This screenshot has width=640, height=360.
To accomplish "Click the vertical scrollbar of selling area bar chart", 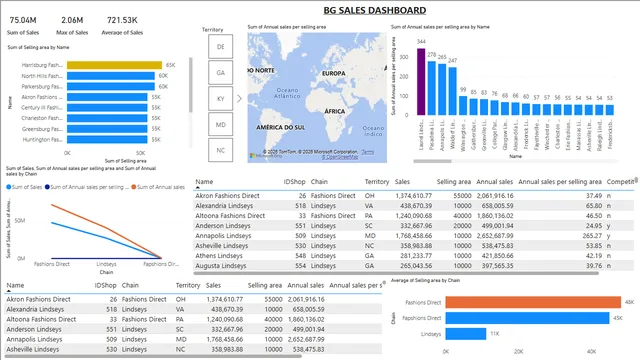I will click(x=190, y=85).
